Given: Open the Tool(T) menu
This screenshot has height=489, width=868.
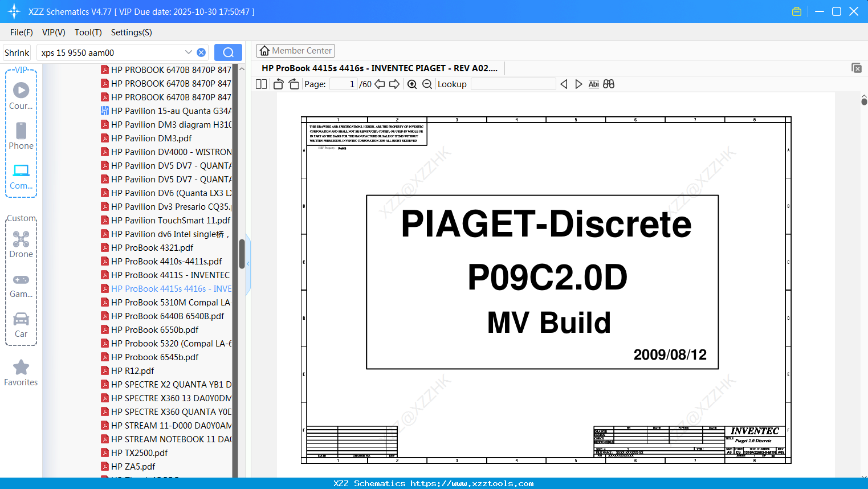Looking at the screenshot, I should click(88, 32).
